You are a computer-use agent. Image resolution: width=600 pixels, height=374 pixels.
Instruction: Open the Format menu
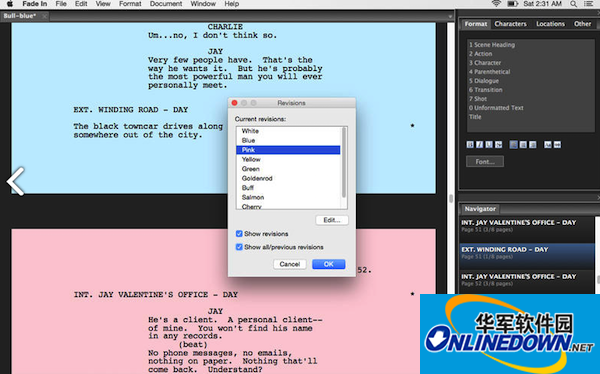(130, 4)
